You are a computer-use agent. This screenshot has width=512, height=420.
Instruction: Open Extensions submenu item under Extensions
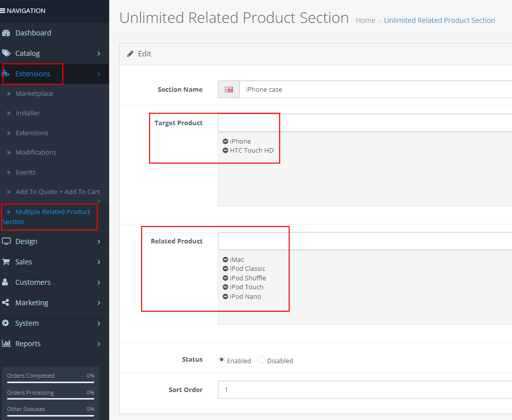32,133
